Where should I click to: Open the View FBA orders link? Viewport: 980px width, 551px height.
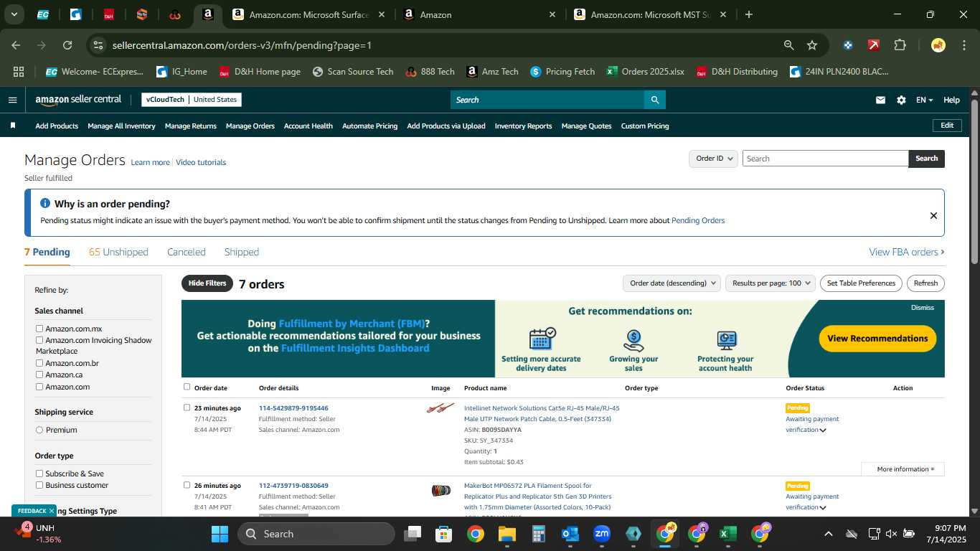pyautogui.click(x=907, y=252)
